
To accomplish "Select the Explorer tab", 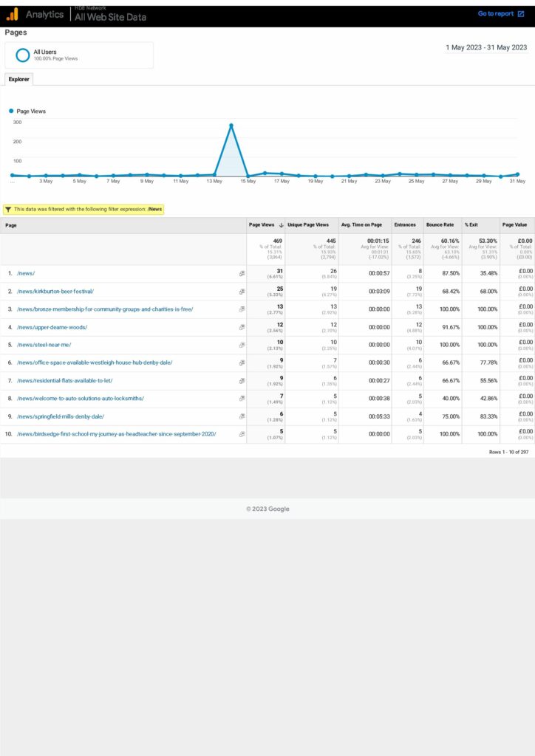I will 18,79.
